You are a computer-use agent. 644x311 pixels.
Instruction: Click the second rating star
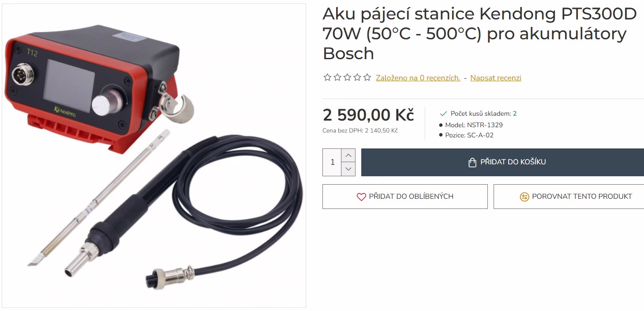pos(337,78)
